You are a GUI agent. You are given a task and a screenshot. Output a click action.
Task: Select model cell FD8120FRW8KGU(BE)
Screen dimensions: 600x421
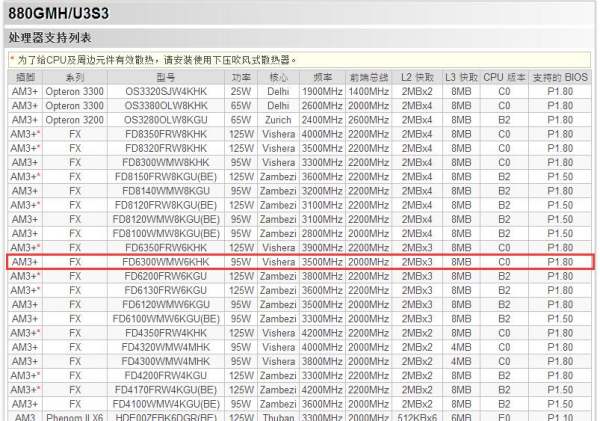166,205
